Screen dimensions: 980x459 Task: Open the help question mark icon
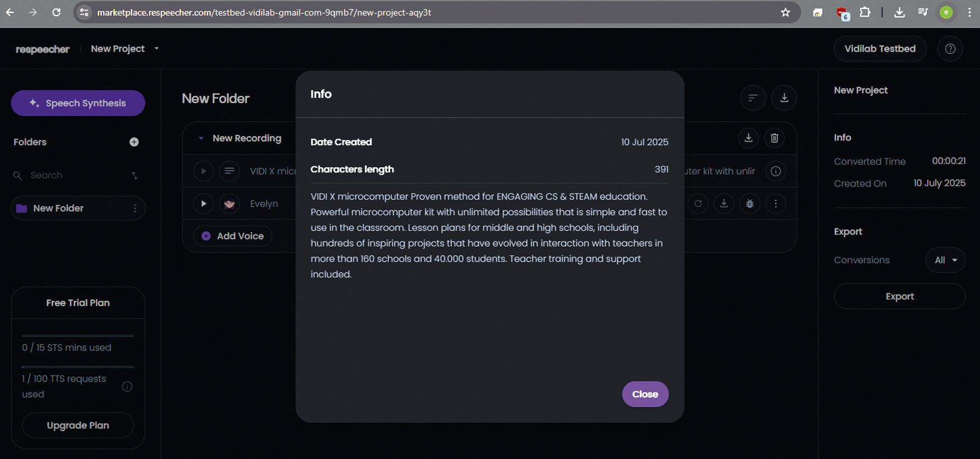(x=950, y=49)
